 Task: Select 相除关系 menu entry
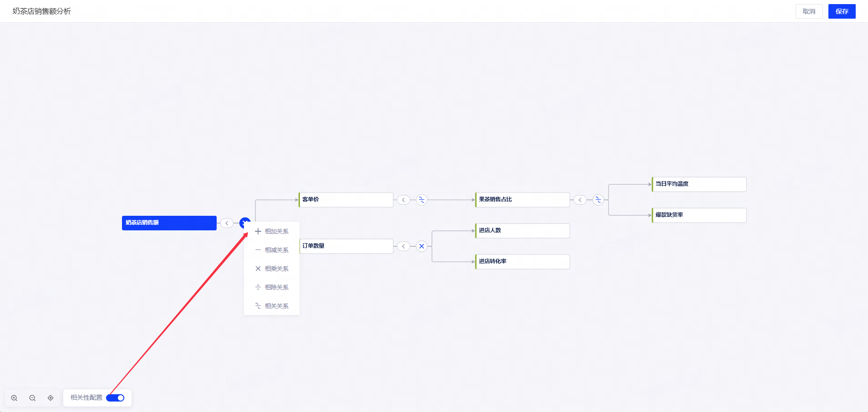tap(272, 287)
